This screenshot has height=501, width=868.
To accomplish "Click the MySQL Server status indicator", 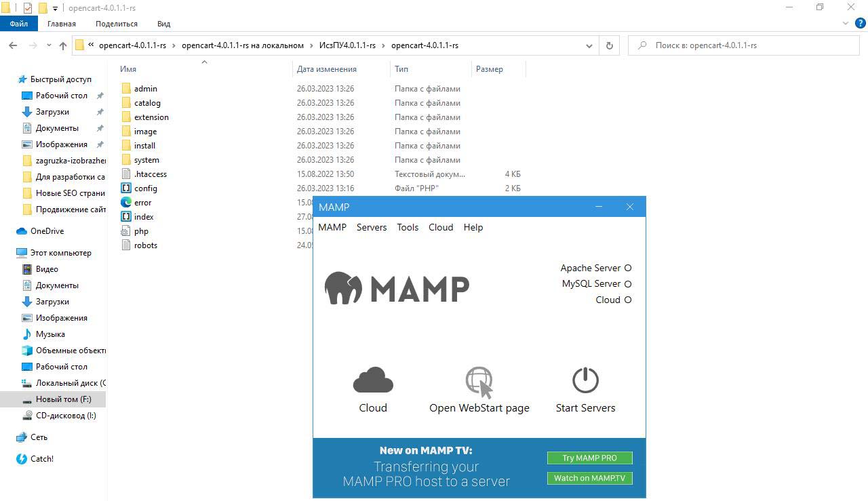I will [627, 284].
